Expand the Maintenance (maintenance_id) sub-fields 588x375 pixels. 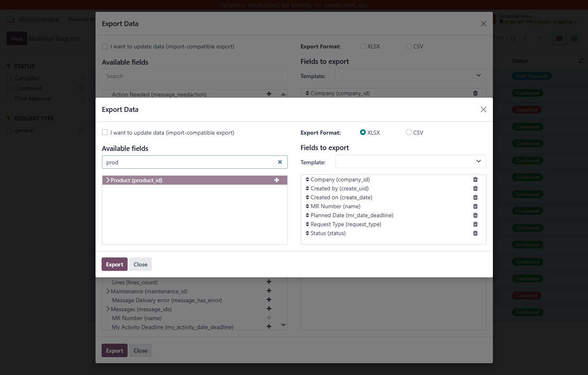point(108,291)
